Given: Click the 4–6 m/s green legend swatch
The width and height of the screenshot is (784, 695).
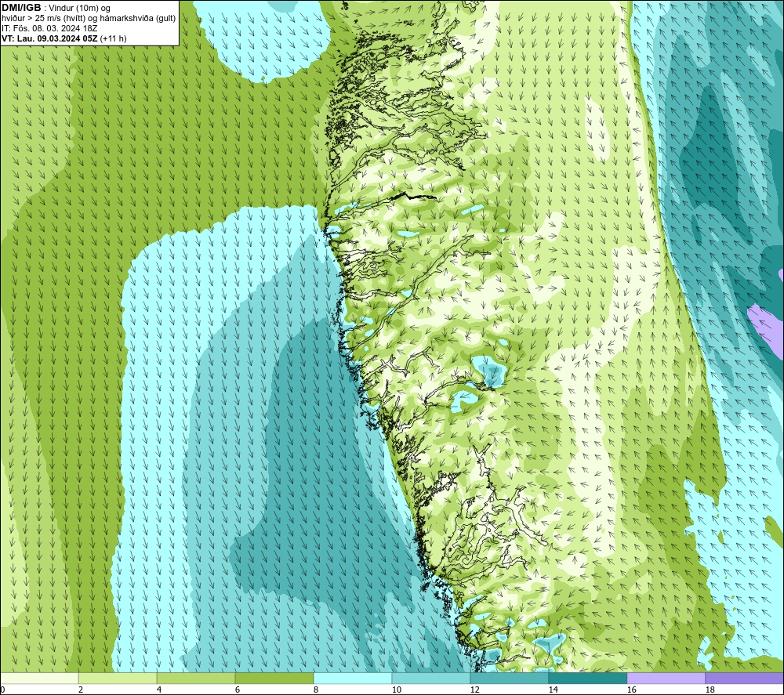Looking at the screenshot, I should 196,678.
